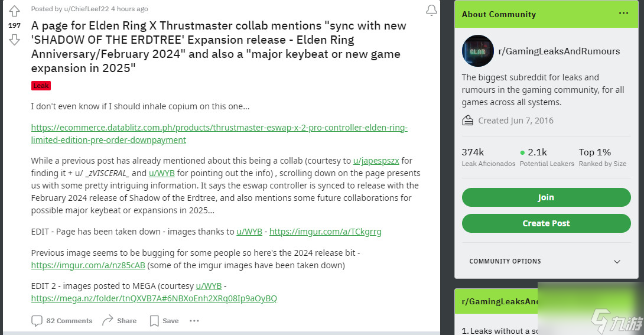Screen dimensions: 644x335
Task: Open imgur.com/a/TCkgrrg image link
Action: [x=326, y=232]
